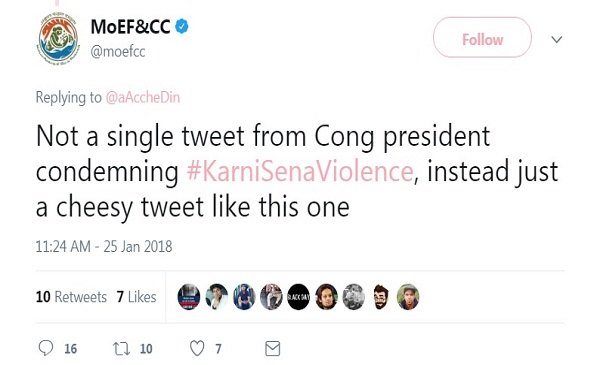Follow the MoEF&CC account
The image size is (600, 365).
click(482, 37)
